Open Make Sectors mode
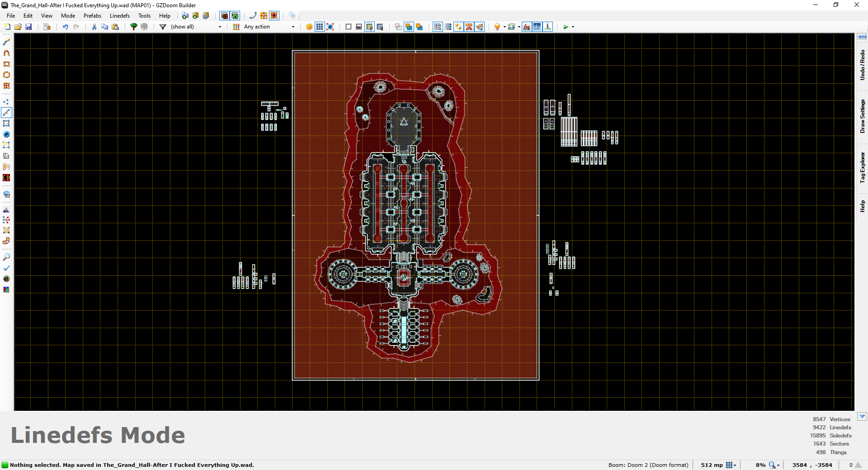Image resolution: width=868 pixels, height=470 pixels. 6,145
